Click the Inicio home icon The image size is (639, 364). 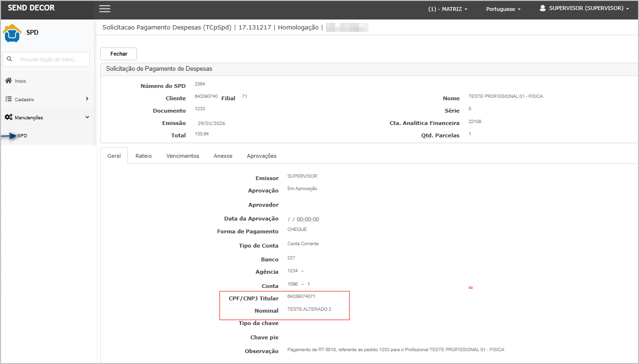coord(9,81)
